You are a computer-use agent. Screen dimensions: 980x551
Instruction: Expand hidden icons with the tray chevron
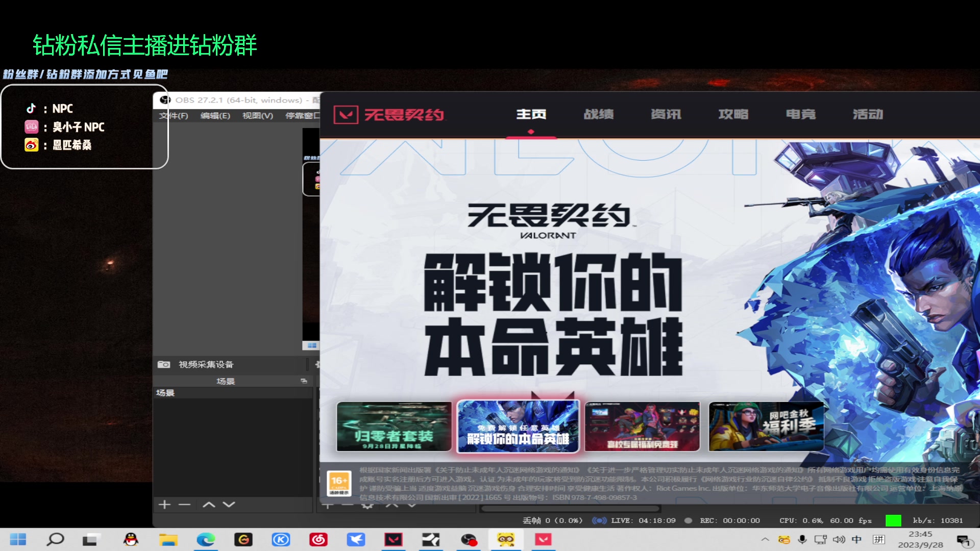click(x=766, y=538)
